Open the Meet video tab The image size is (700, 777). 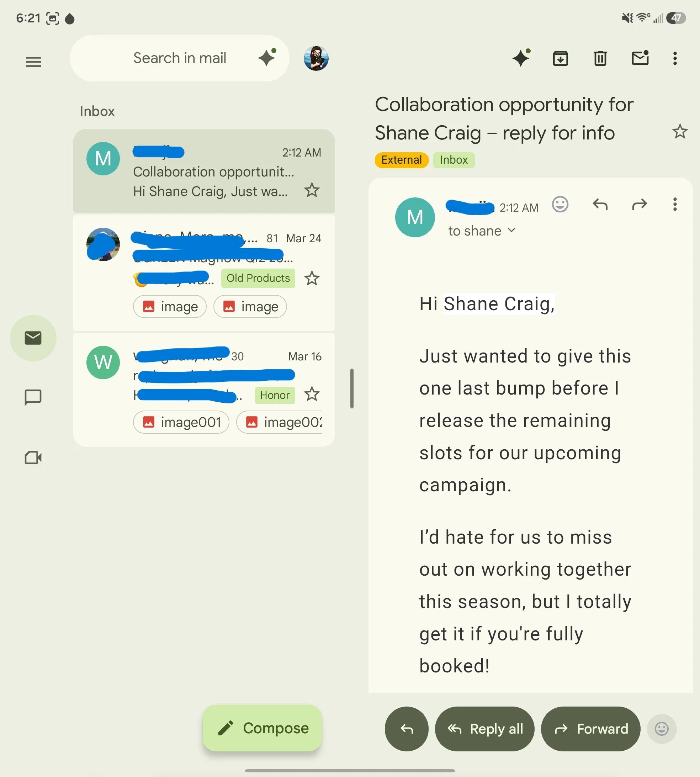coord(33,458)
